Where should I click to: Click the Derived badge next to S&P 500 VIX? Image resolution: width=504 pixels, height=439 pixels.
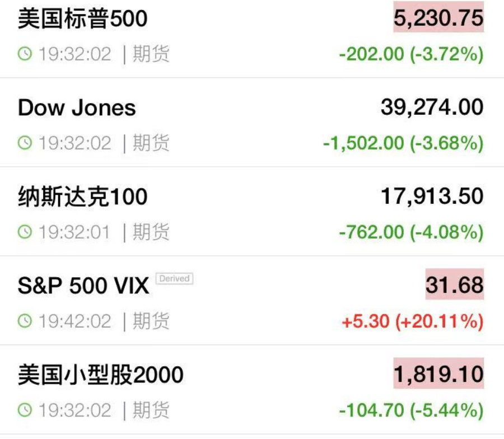click(175, 278)
